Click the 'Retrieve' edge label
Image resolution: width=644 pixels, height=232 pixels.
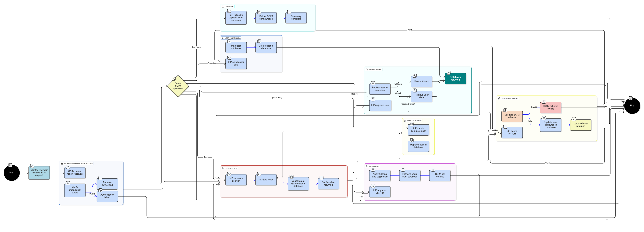point(355,94)
